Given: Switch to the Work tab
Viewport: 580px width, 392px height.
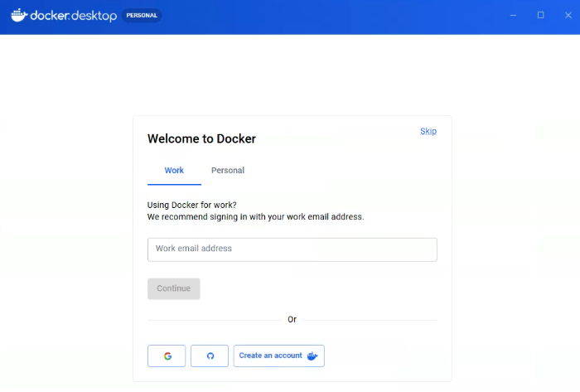Looking at the screenshot, I should (x=174, y=171).
